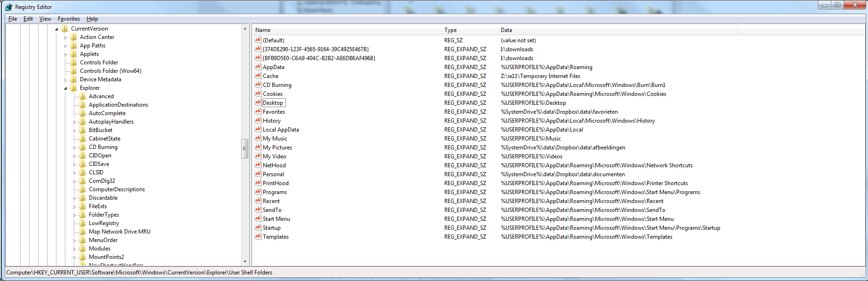Image resolution: width=868 pixels, height=281 pixels.
Task: Select the CabinetState key
Action: (x=104, y=139)
